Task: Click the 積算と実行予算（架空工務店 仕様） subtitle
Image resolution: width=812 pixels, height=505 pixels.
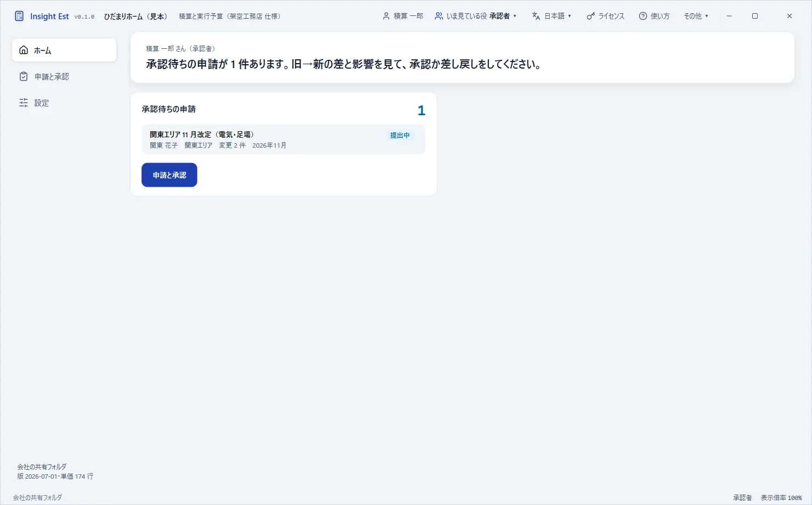Action: coord(230,16)
